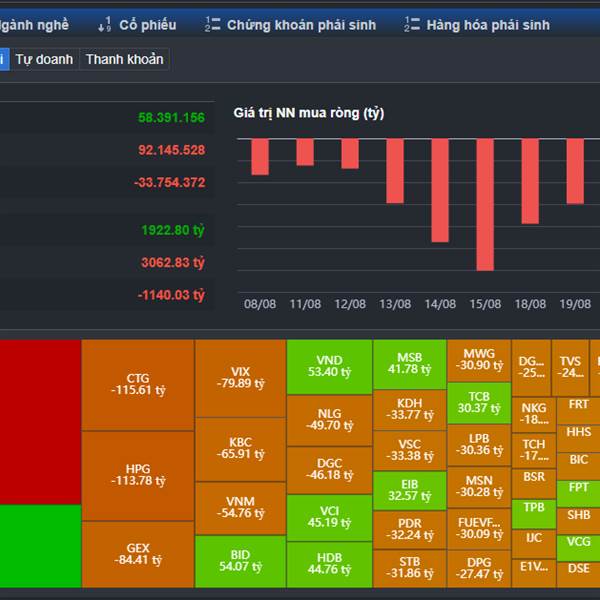Image resolution: width=600 pixels, height=600 pixels.
Task: Select the NLG -49.70 tỷ tile
Action: (x=329, y=420)
